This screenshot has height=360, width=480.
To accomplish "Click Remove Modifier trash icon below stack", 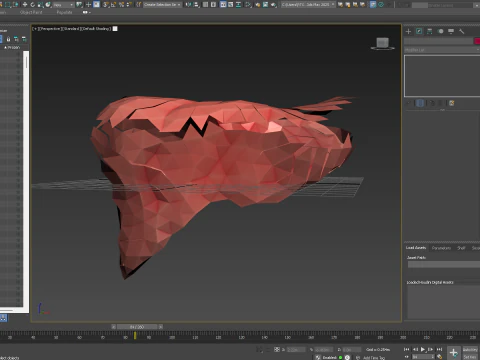I will coord(440,103).
